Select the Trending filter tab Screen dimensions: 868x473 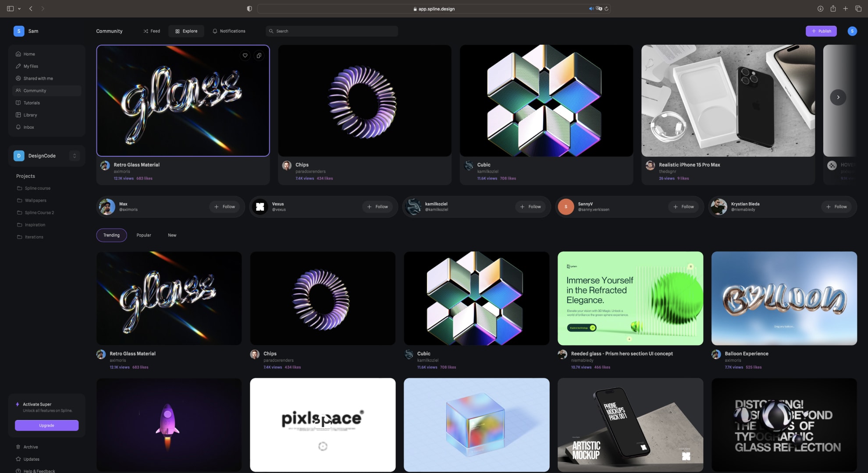point(111,235)
